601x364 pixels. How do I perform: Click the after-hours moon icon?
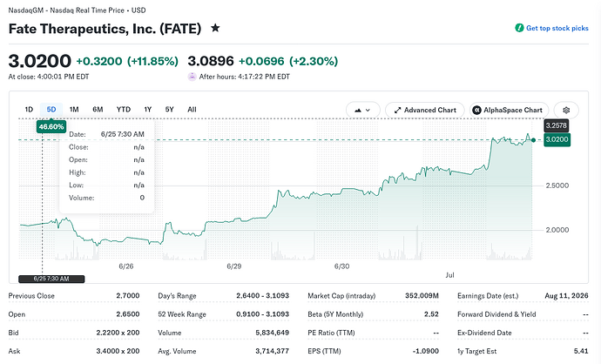tap(192, 77)
